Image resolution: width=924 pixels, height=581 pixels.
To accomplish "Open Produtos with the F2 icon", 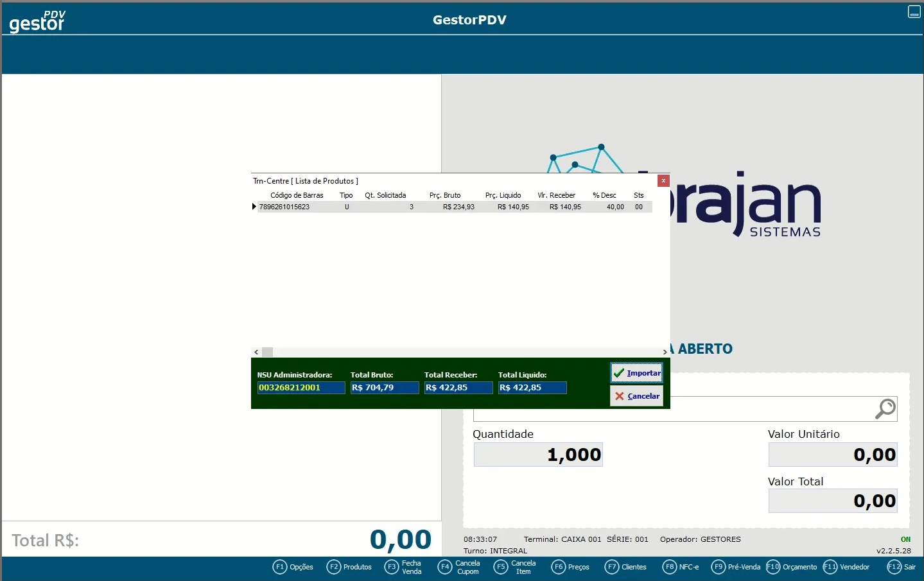I will click(334, 567).
